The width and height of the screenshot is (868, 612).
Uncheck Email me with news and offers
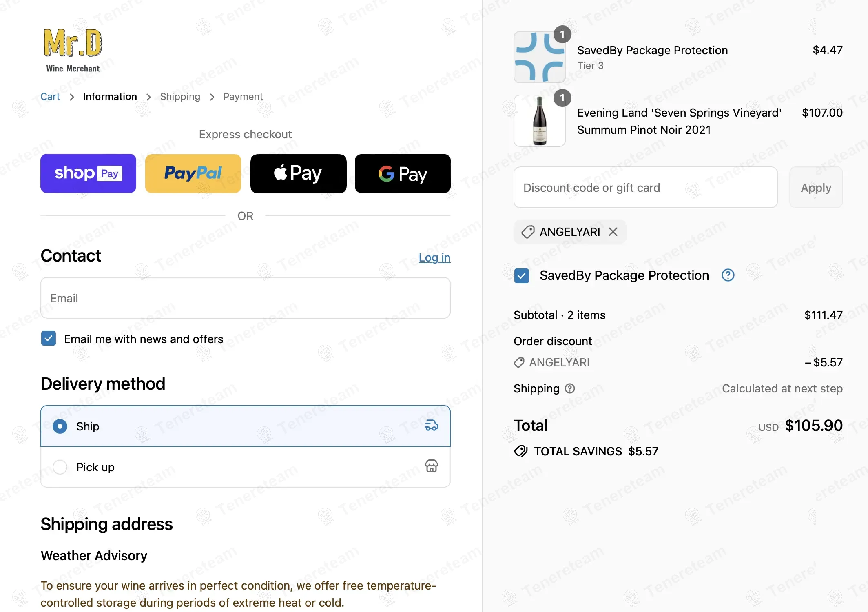tap(49, 339)
